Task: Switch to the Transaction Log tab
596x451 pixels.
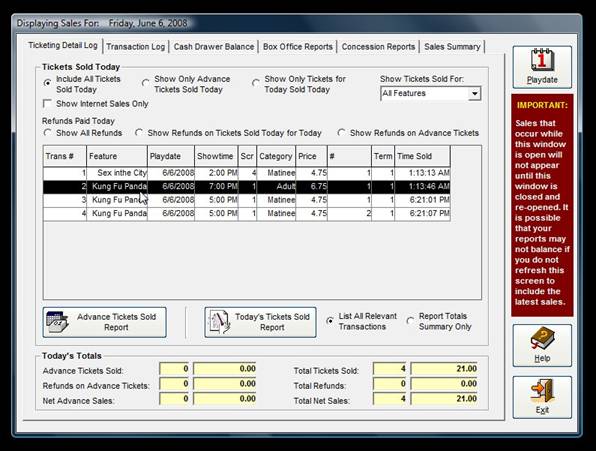Action: [x=135, y=47]
